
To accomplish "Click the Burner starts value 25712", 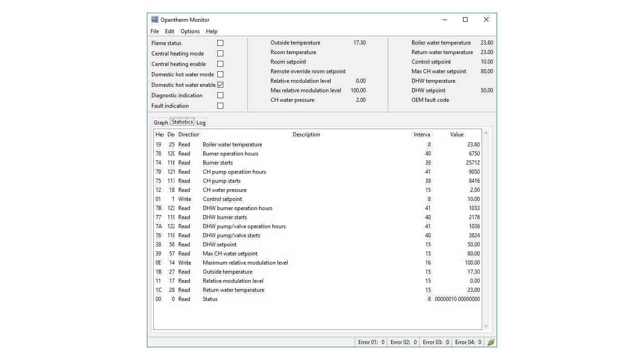I will (472, 163).
